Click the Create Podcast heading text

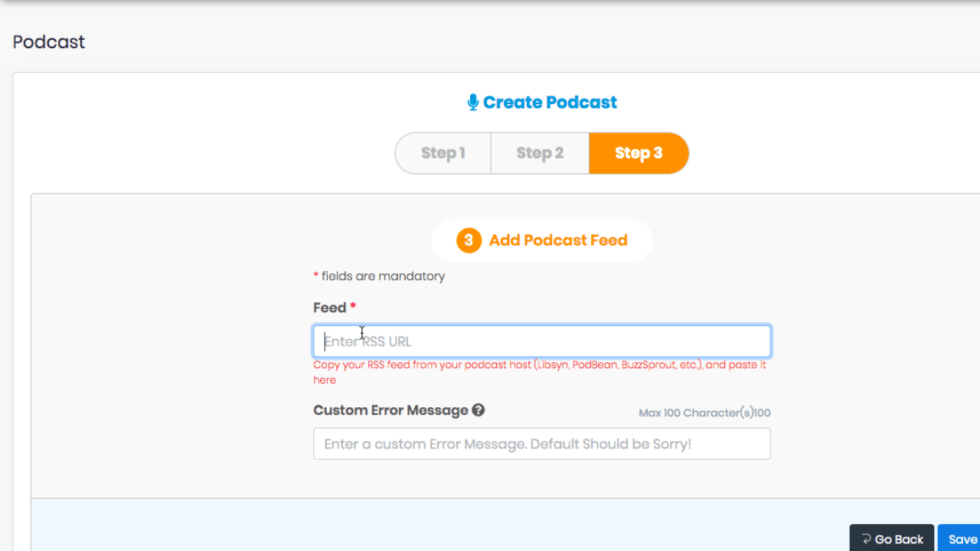(550, 102)
